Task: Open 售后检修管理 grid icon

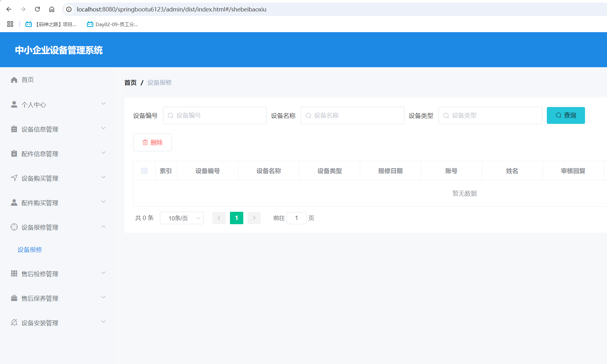Action: pyautogui.click(x=14, y=274)
